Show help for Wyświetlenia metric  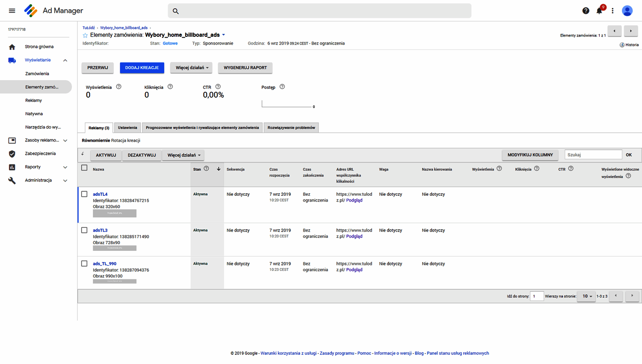[x=119, y=87]
